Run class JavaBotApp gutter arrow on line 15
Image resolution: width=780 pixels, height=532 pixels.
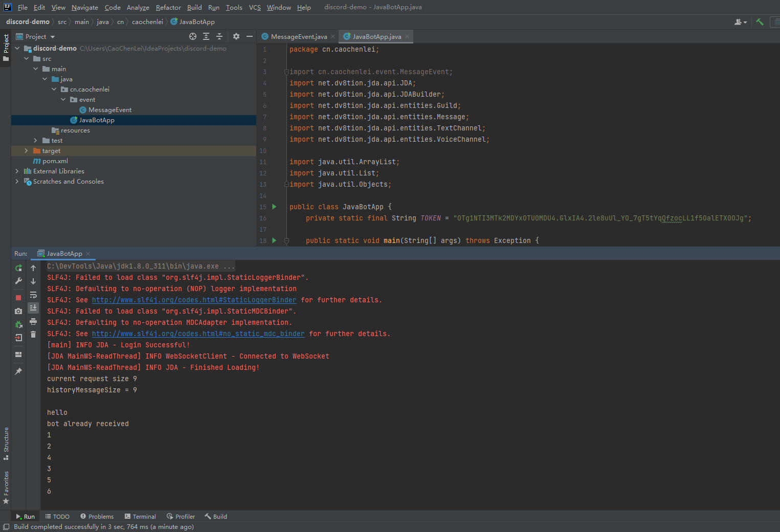point(274,207)
